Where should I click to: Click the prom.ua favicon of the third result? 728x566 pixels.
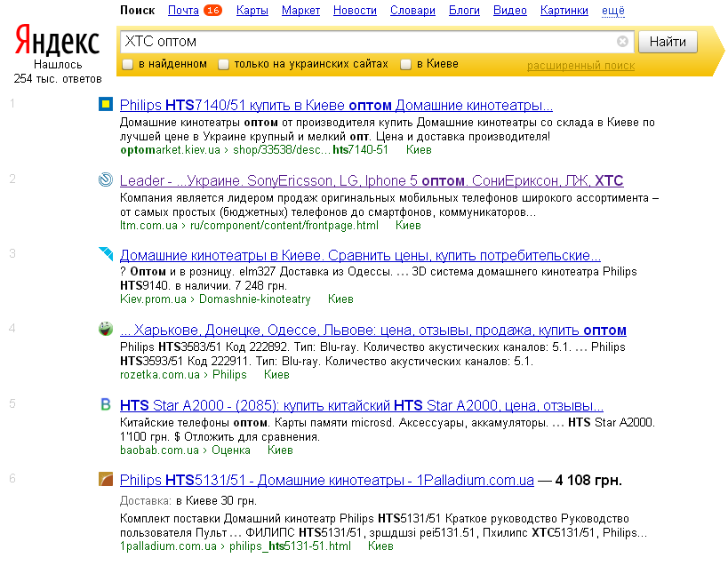point(106,254)
